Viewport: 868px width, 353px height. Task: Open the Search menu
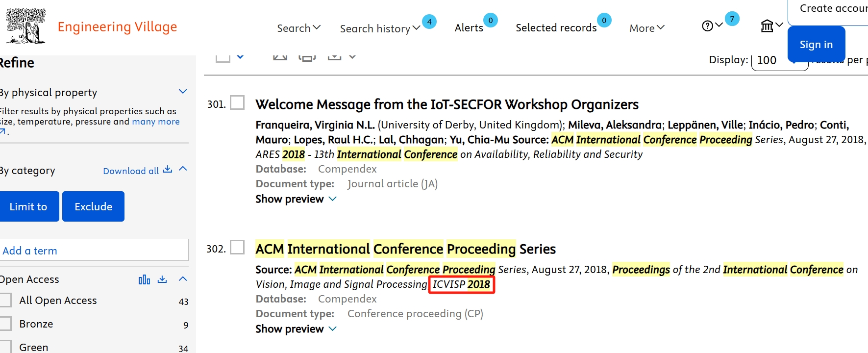point(298,28)
